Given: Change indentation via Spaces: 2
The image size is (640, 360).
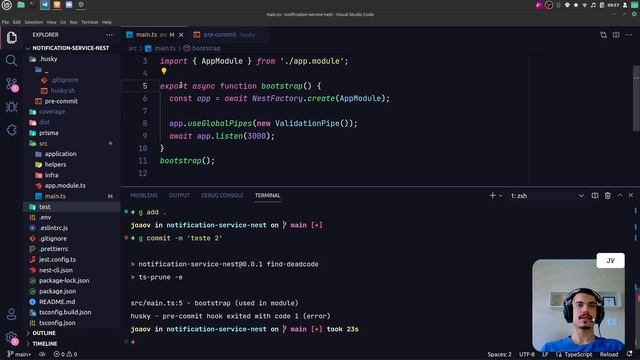Looking at the screenshot, I should (x=499, y=354).
